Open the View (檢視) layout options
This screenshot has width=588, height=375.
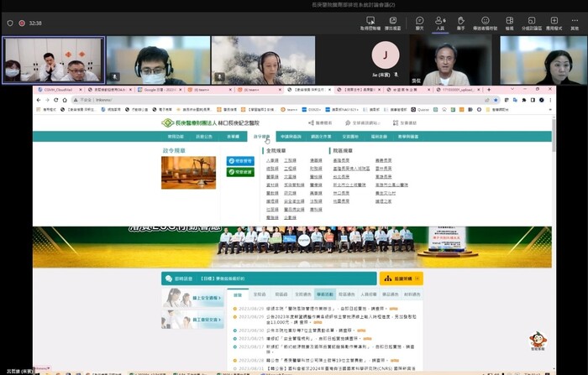[510, 22]
